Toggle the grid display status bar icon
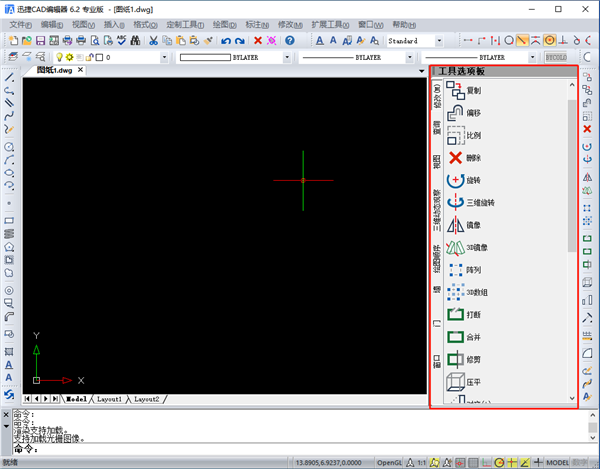Viewport: 600px width, 469px height. coord(473,462)
